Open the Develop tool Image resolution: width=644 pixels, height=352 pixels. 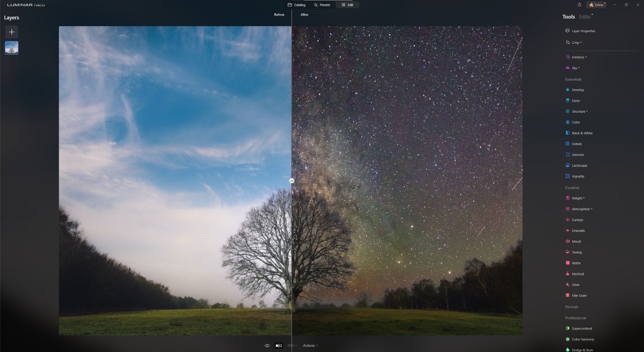click(578, 90)
